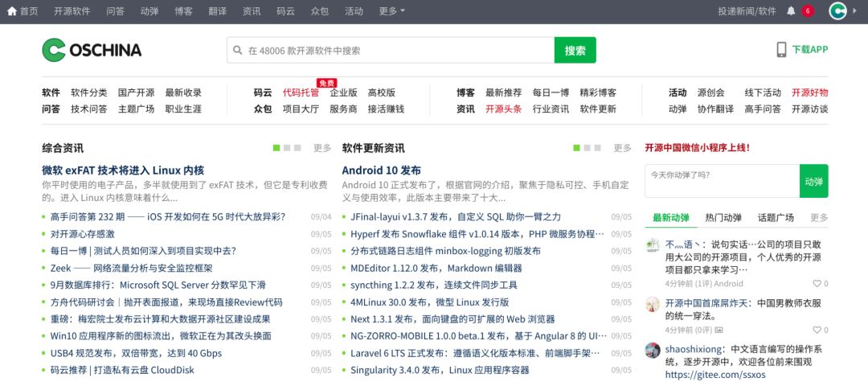
Task: Open 开源软件 in top navigation
Action: coord(72,11)
